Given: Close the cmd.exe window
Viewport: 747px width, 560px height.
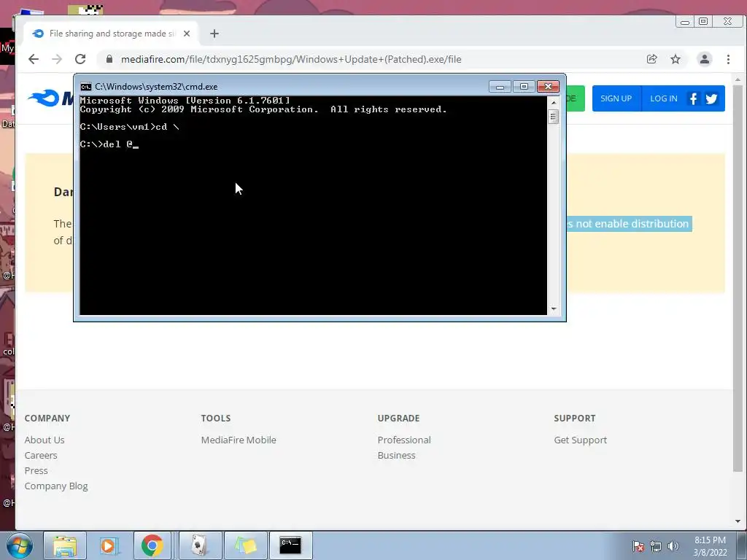Looking at the screenshot, I should 548,87.
